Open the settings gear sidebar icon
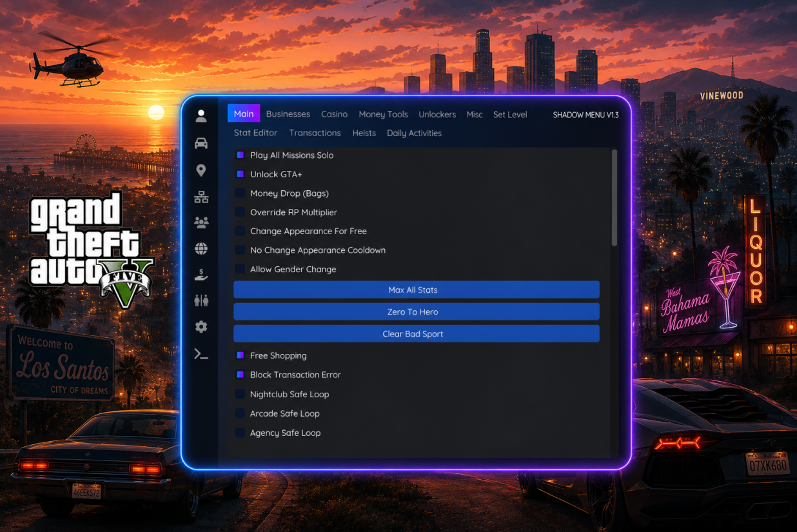The image size is (797, 532). click(x=201, y=327)
